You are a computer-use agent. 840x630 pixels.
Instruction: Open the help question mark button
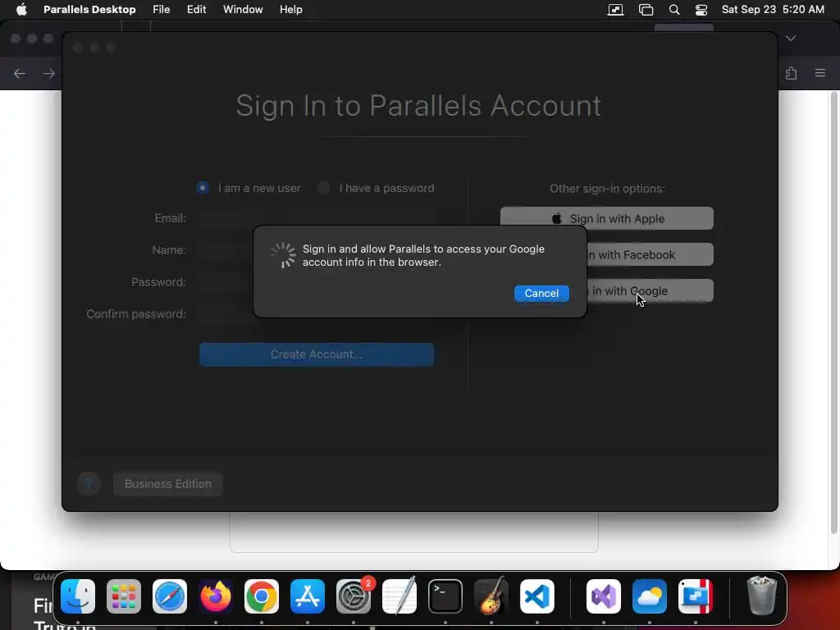(x=89, y=484)
